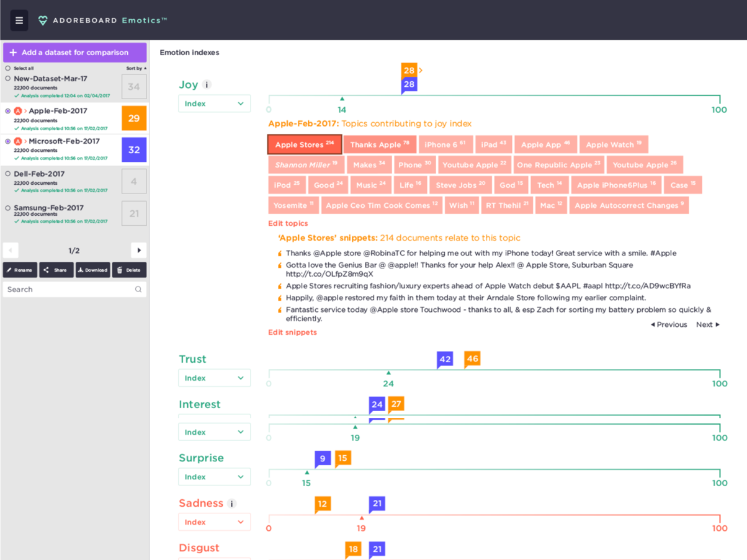
Task: Toggle the Select all radio button
Action: [8, 68]
